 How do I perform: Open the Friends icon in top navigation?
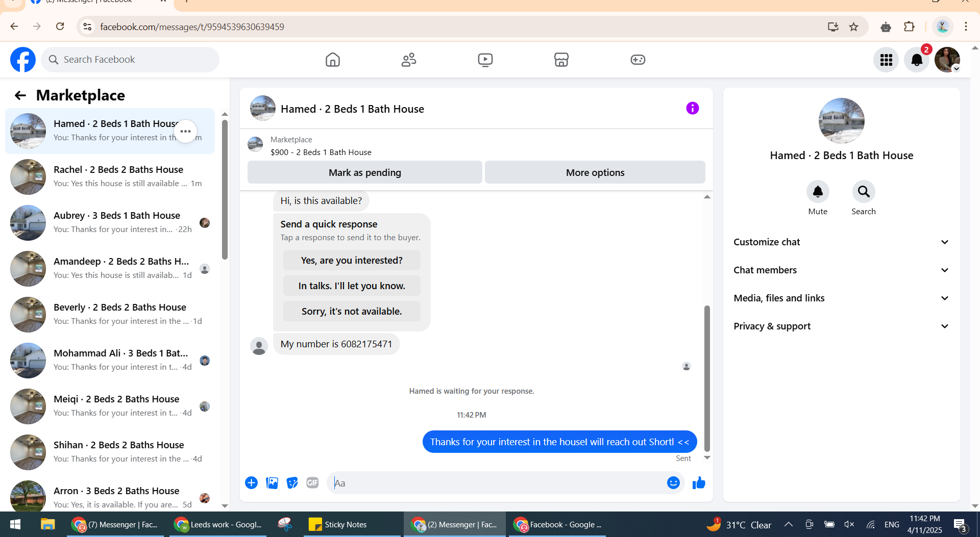(409, 60)
